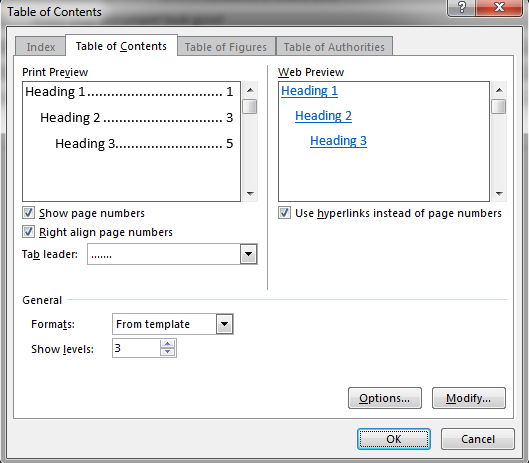Click the Modify... button
The image size is (529, 463).
pyautogui.click(x=469, y=398)
